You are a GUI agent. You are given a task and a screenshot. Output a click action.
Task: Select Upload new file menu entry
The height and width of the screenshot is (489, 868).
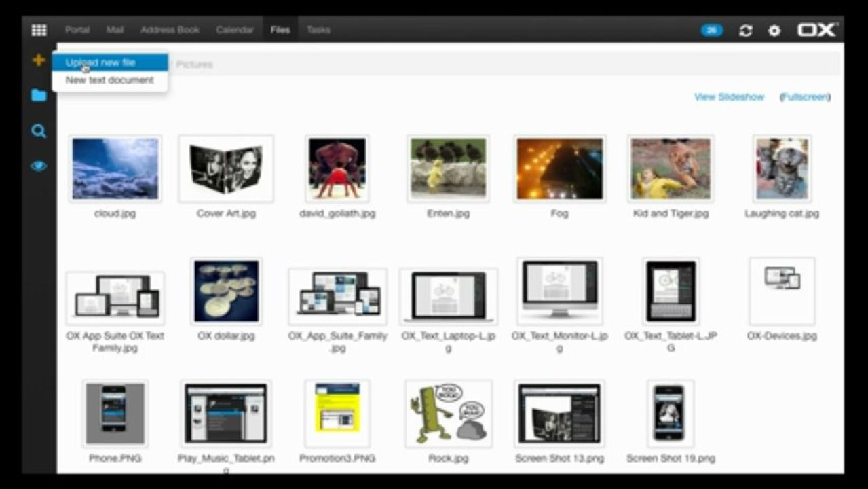110,62
